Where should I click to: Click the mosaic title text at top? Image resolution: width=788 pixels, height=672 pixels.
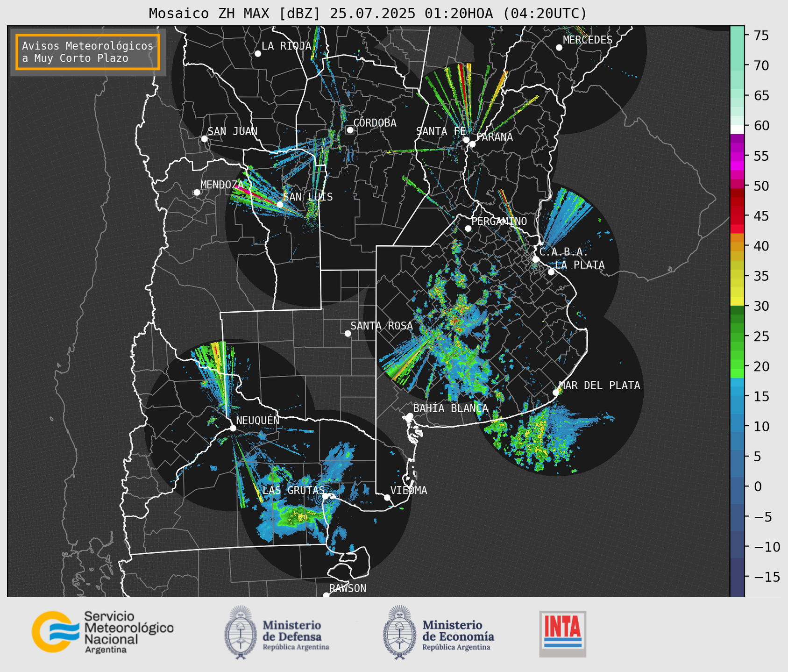pos(368,13)
